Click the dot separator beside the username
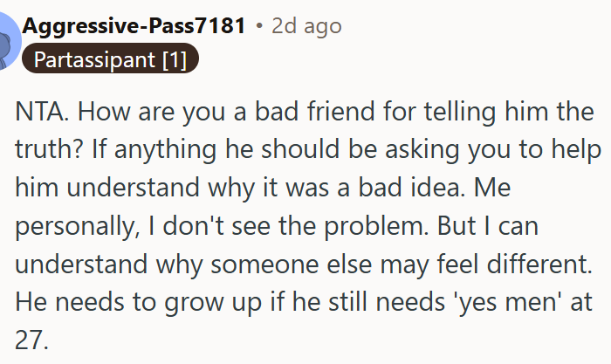Screen dimensions: 611x364 pos(259,26)
